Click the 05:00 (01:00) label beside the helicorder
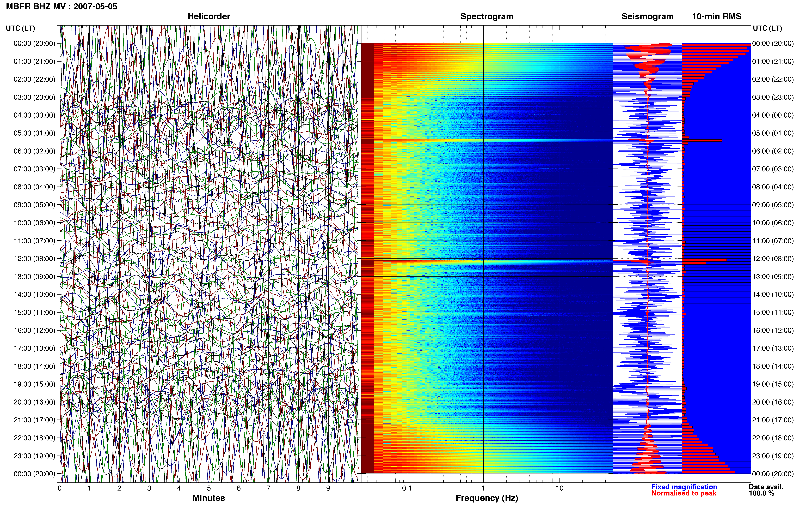Screen dimensions: 812x508 point(34,133)
